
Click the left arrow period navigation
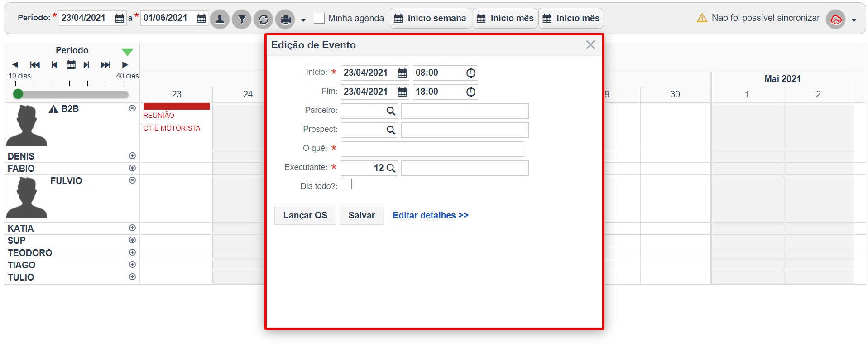click(x=15, y=65)
